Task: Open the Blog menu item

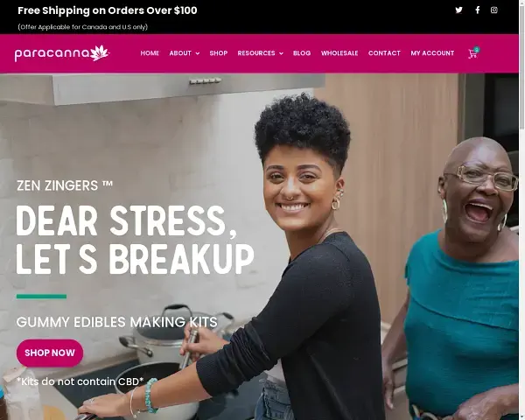Action: tap(302, 53)
